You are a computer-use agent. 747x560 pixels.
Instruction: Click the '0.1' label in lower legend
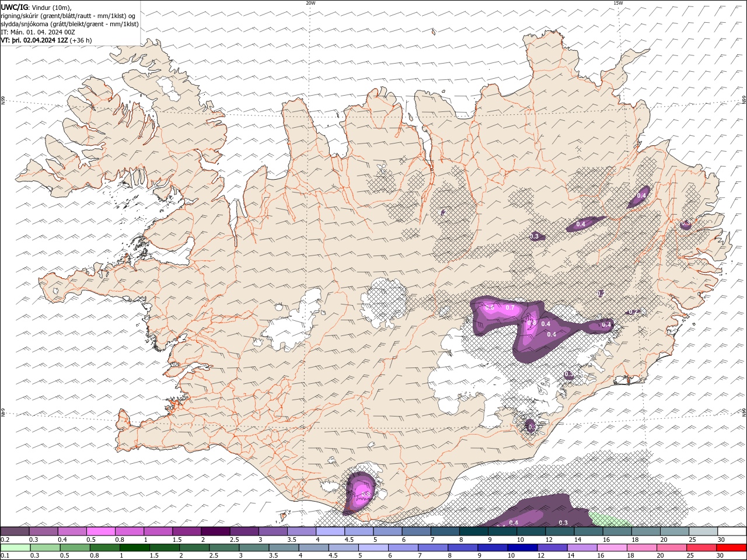[4, 556]
